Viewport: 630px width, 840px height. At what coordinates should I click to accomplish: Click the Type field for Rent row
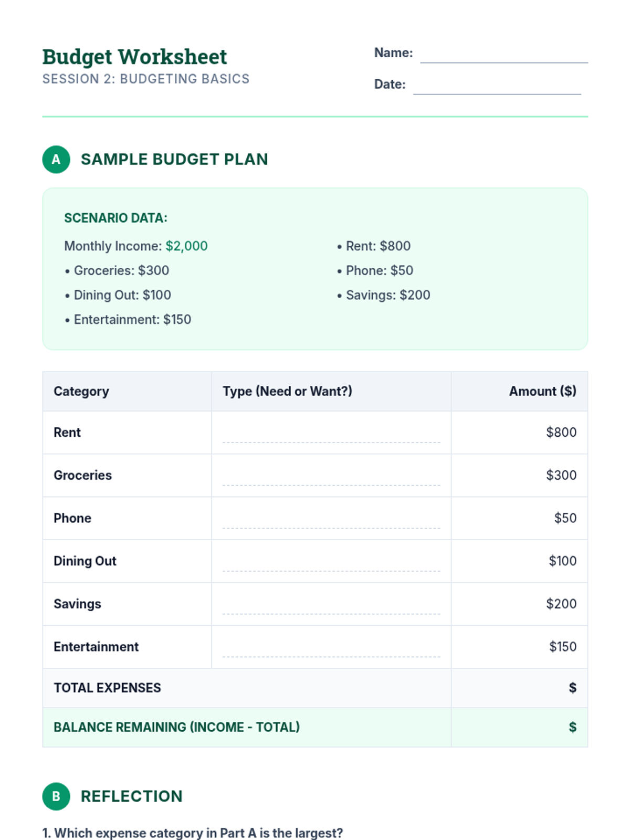point(331,435)
